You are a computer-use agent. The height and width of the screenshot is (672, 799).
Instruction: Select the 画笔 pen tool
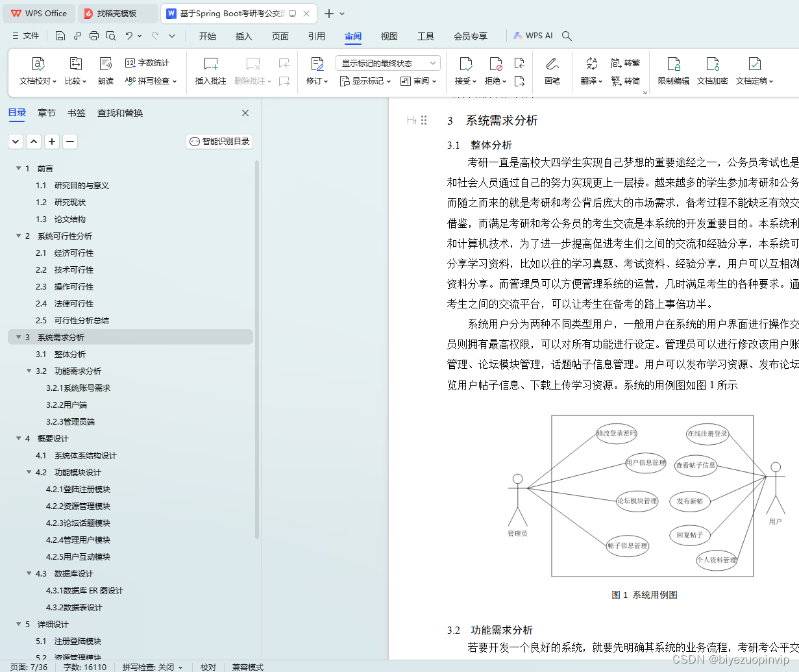pyautogui.click(x=552, y=71)
